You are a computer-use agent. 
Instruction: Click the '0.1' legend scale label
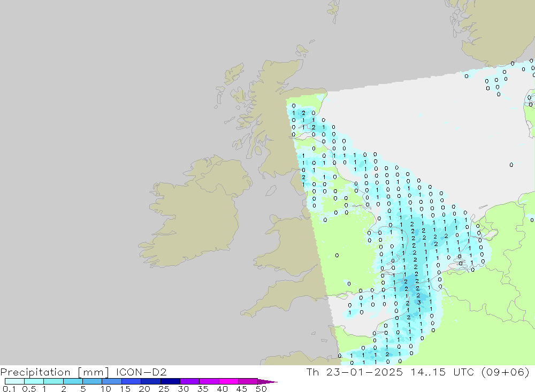coord(9,389)
